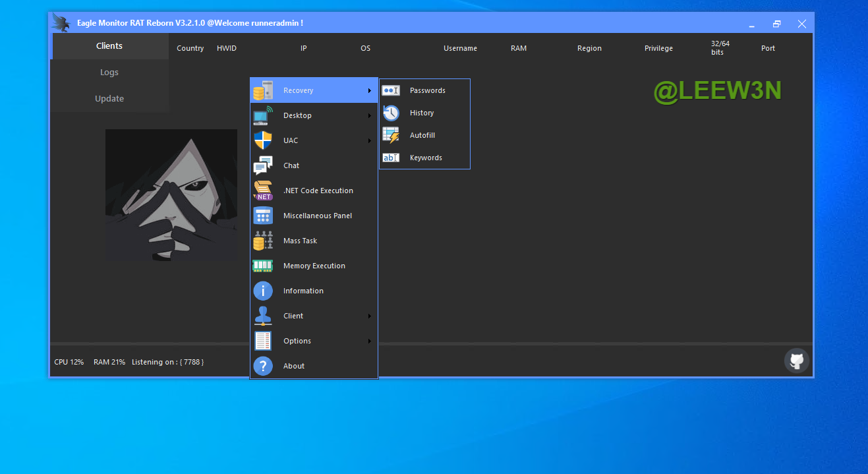
Task: Click the Information icon in the menu
Action: 263,291
